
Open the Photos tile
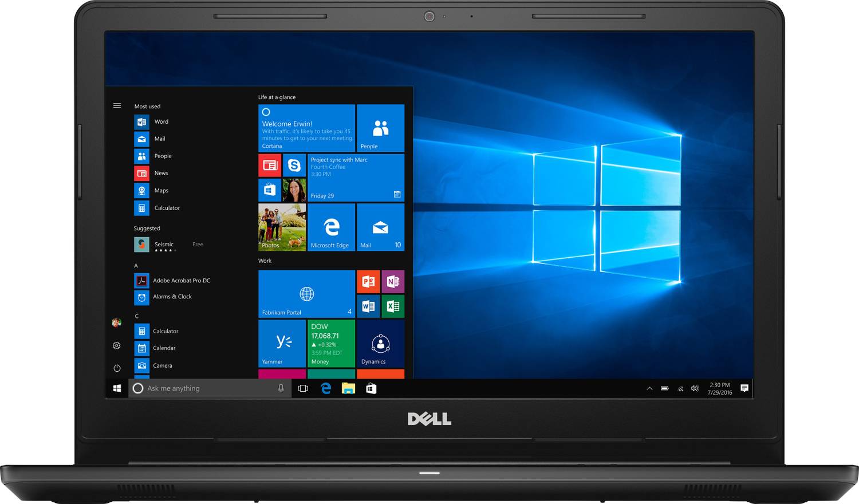click(282, 227)
